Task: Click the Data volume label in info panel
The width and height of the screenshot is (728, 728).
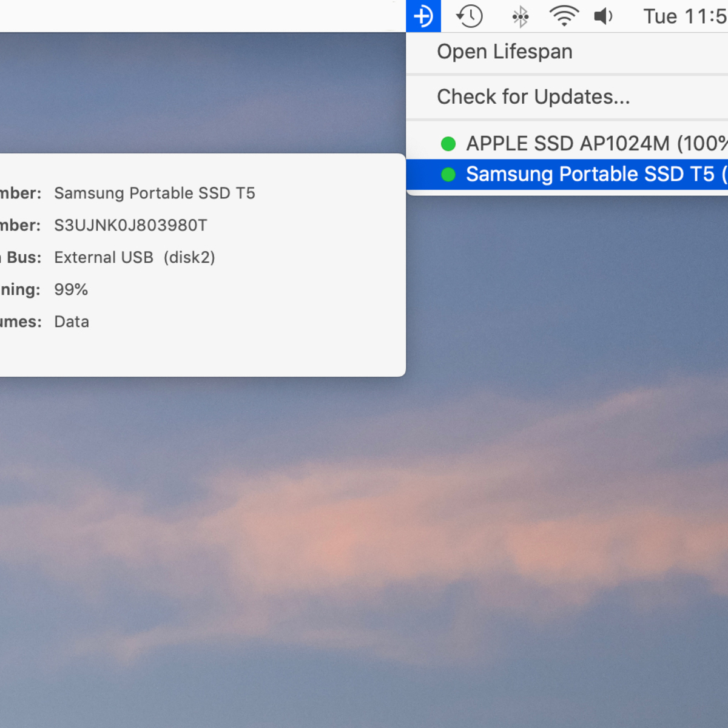Action: [71, 322]
